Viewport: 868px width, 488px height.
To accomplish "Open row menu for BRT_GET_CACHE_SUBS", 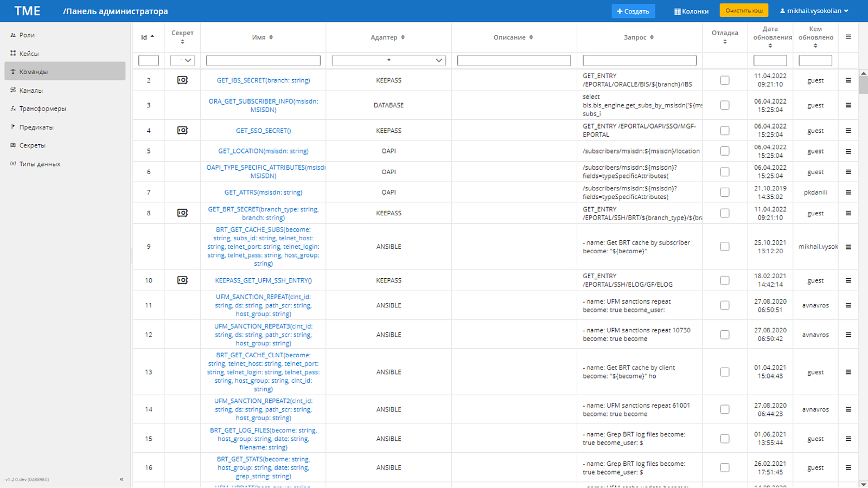I will 848,247.
